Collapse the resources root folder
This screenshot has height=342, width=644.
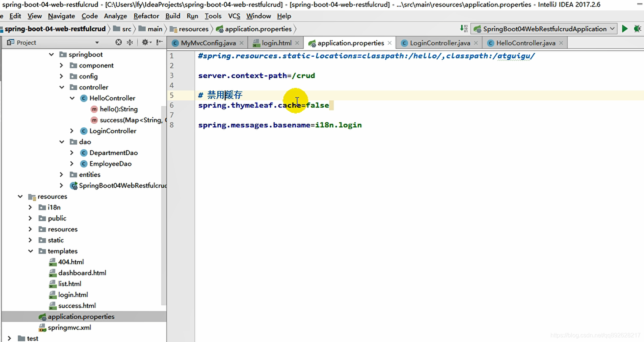[20, 197]
